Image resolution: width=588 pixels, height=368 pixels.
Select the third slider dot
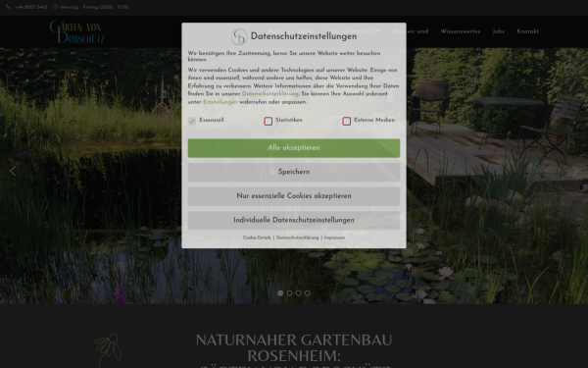point(298,293)
